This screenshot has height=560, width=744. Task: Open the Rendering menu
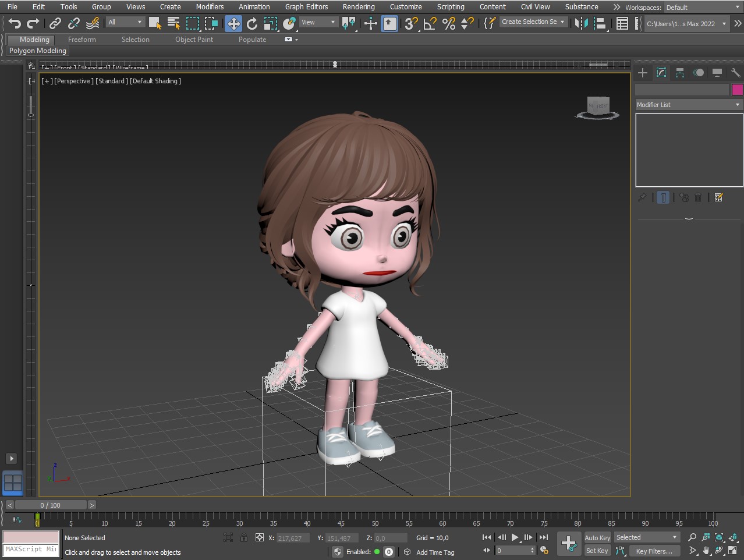pyautogui.click(x=358, y=7)
